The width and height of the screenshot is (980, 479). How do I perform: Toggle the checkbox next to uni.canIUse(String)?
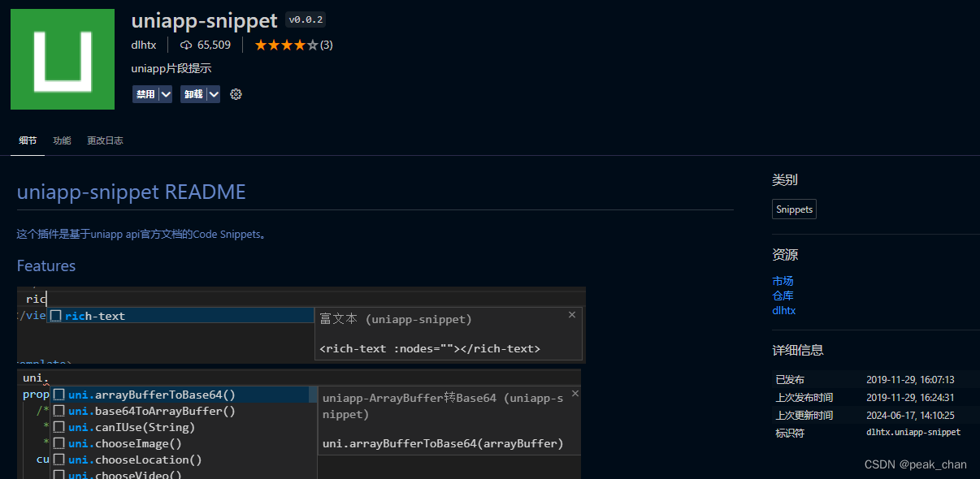[x=59, y=427]
